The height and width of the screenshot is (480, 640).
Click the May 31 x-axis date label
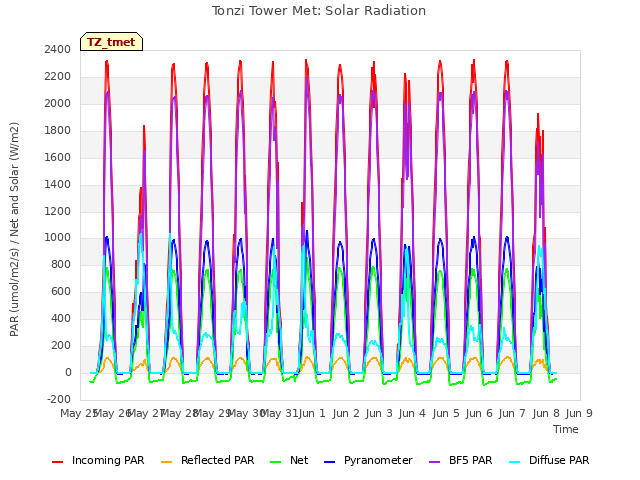(x=279, y=413)
